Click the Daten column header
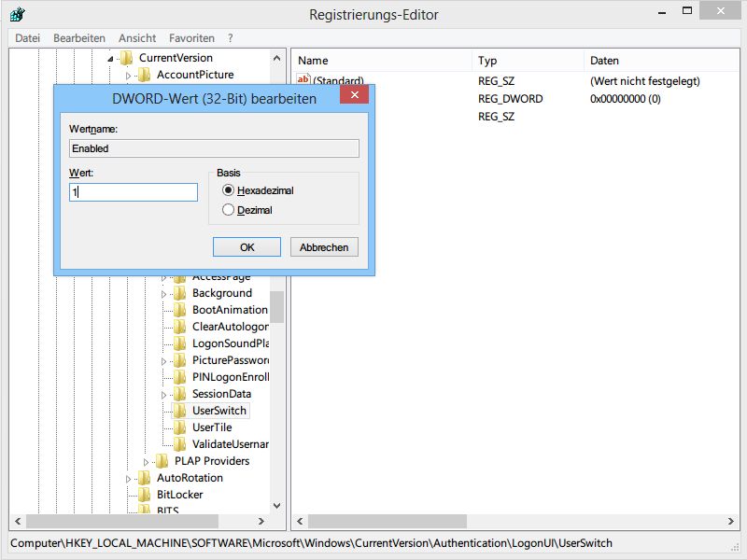Image resolution: width=747 pixels, height=560 pixels. click(662, 61)
